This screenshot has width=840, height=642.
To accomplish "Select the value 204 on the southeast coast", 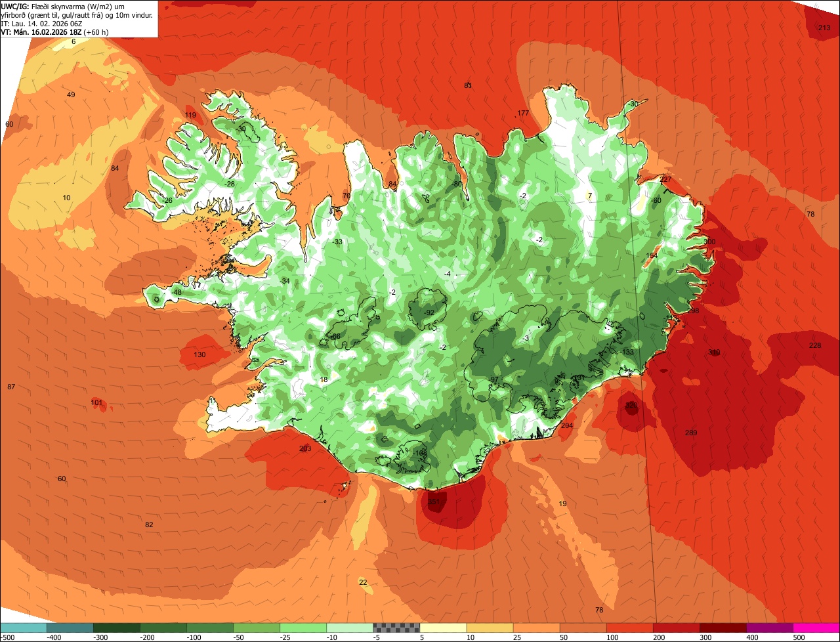I will (567, 425).
